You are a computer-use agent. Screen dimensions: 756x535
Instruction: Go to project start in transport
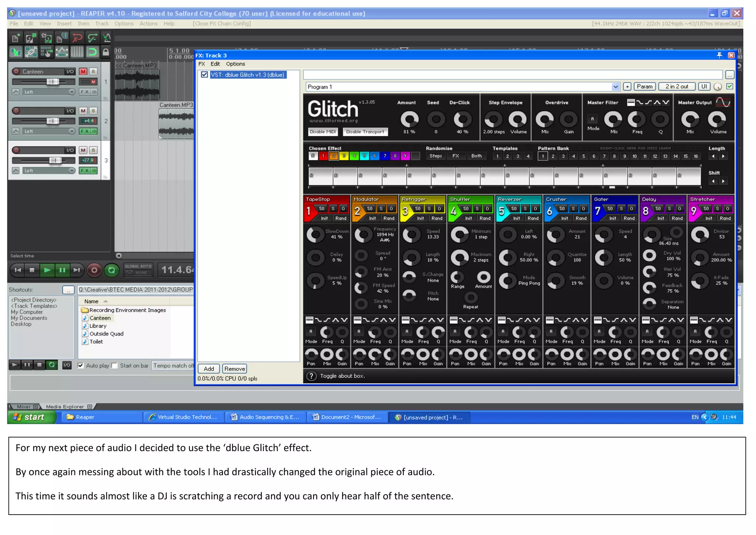pyautogui.click(x=17, y=270)
